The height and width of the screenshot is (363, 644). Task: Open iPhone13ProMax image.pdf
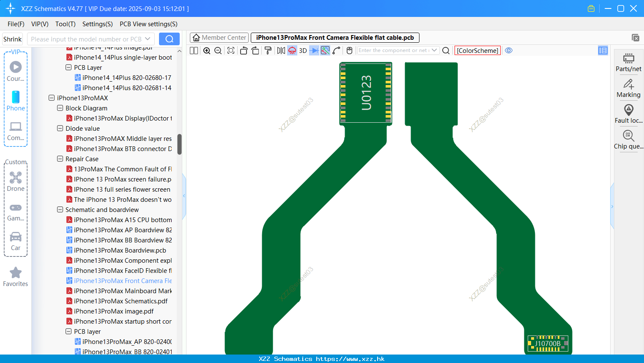click(x=110, y=311)
